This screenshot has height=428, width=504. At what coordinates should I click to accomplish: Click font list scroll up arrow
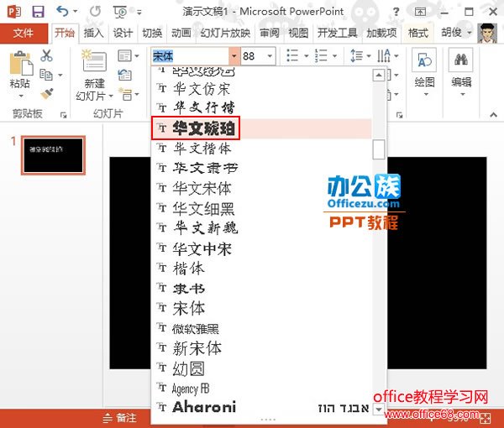[379, 76]
